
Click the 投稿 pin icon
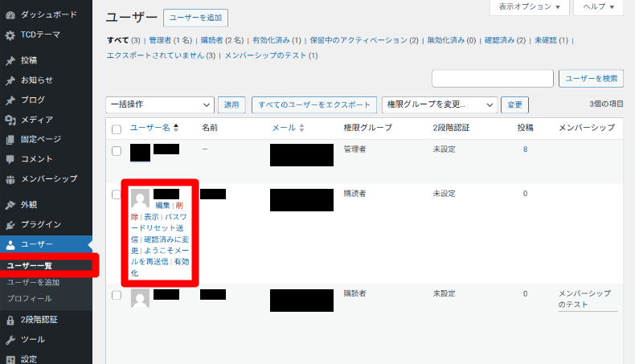tap(10, 61)
